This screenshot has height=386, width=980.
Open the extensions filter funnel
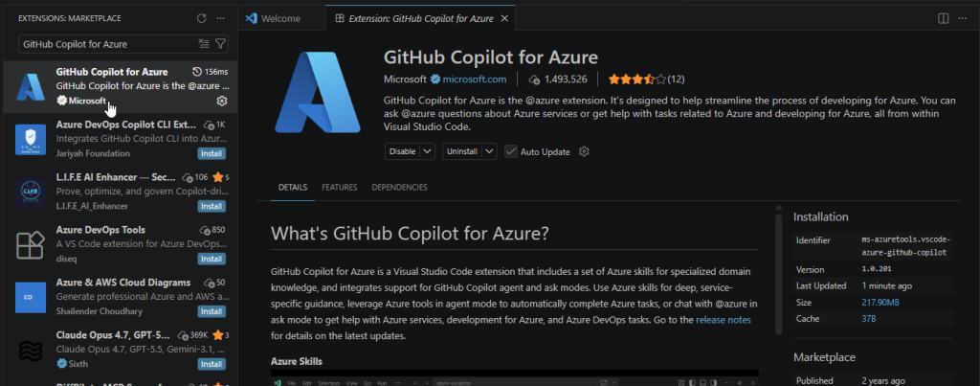[x=220, y=44]
